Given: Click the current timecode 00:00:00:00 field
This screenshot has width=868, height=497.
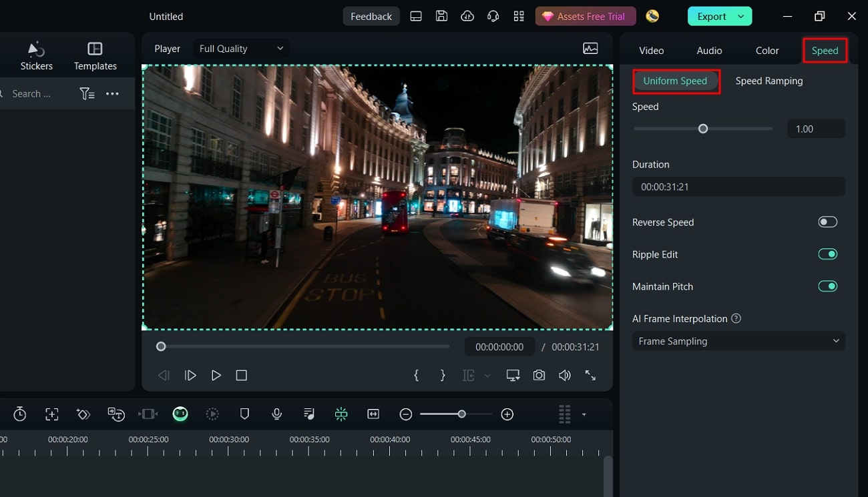Looking at the screenshot, I should (x=499, y=347).
